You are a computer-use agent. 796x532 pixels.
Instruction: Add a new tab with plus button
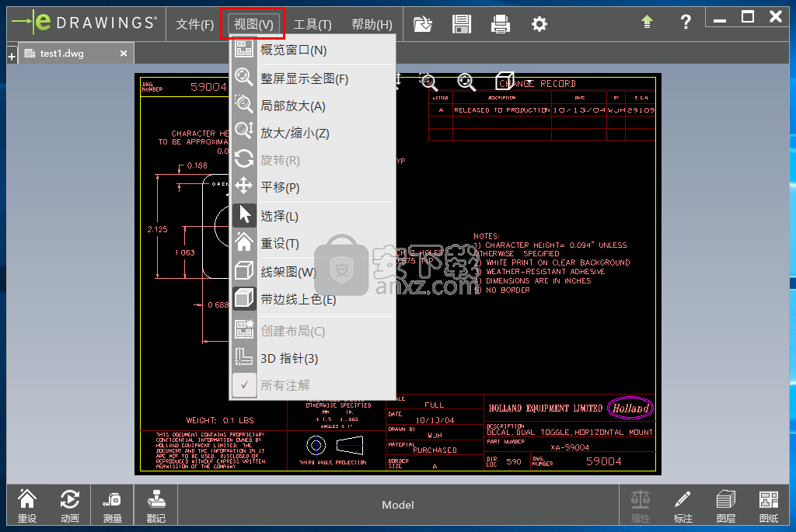click(x=12, y=57)
